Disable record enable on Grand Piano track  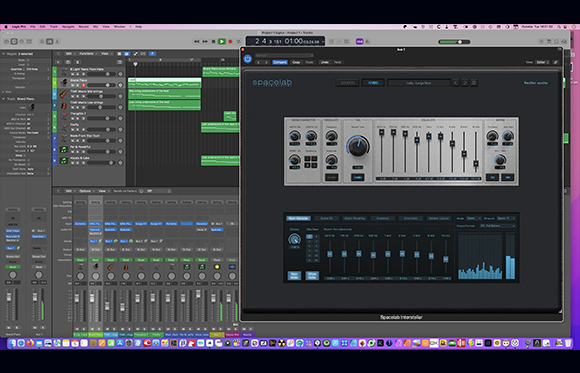coord(83,85)
